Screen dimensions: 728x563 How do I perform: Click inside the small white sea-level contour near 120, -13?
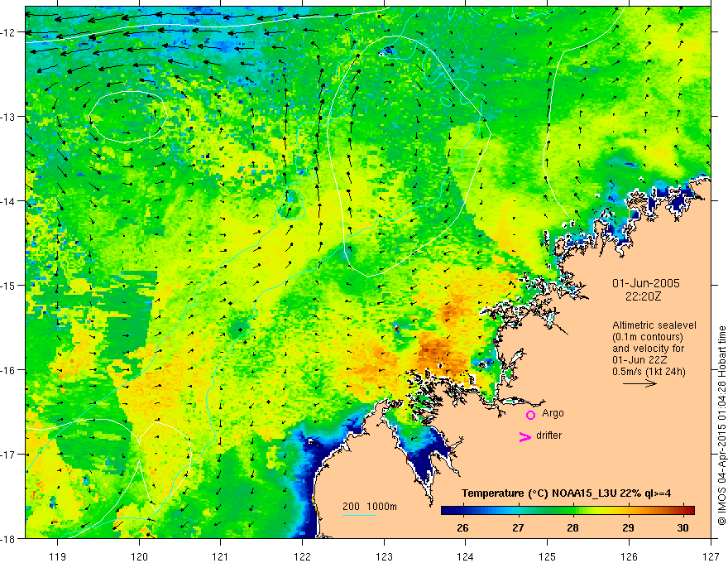click(127, 116)
